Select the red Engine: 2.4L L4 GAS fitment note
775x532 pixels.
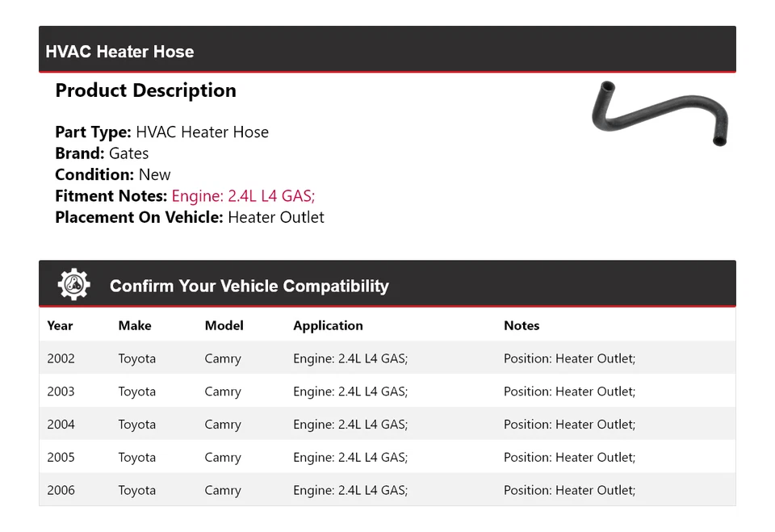pyautogui.click(x=243, y=196)
